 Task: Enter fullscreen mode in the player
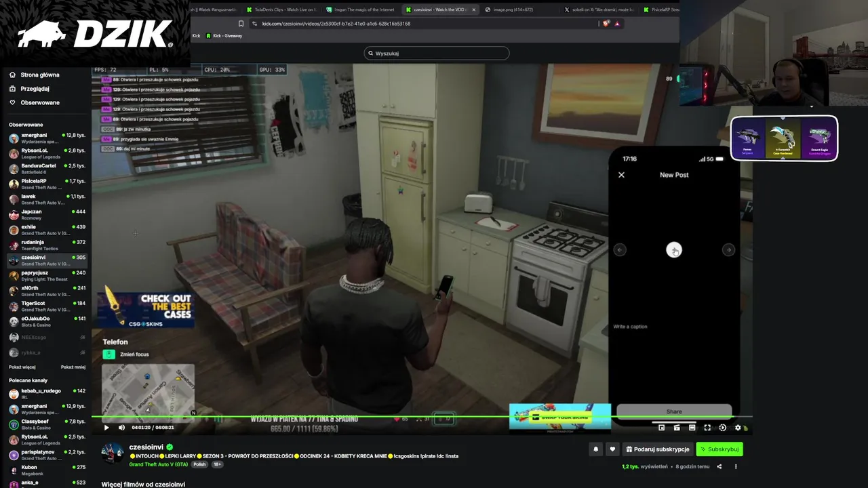(707, 428)
